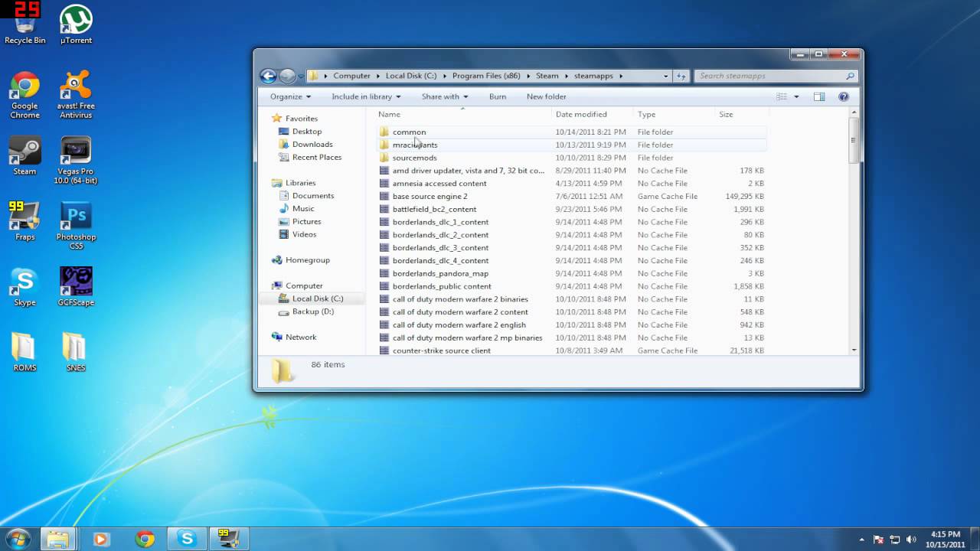The width and height of the screenshot is (980, 551).
Task: Select Desktop under Favorites
Action: point(306,132)
